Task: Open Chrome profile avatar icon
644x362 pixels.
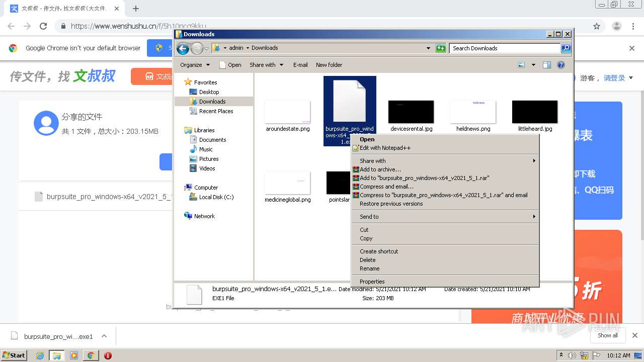Action: pos(617,26)
